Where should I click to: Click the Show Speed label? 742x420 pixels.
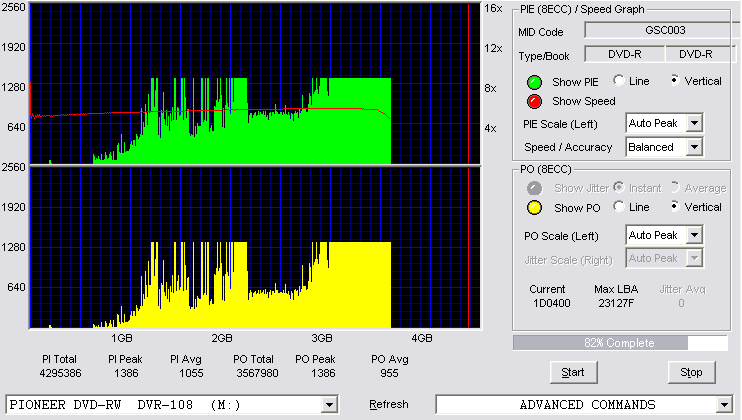[x=583, y=101]
